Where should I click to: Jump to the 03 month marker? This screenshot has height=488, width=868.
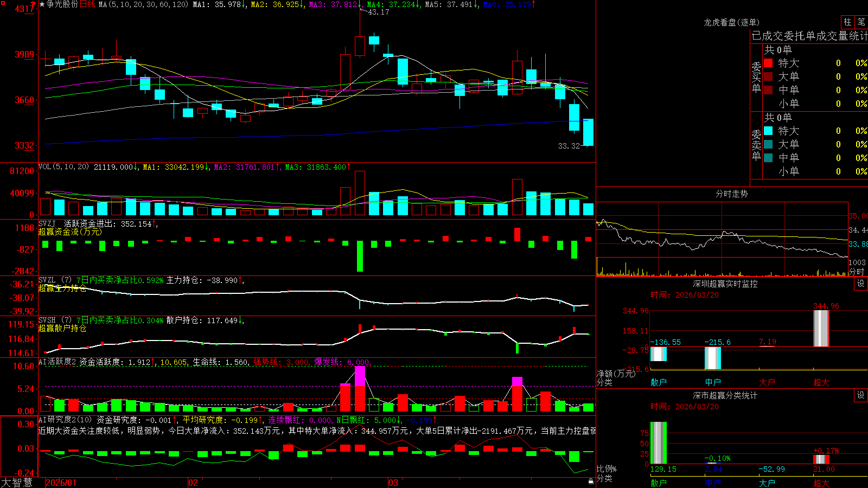(393, 483)
